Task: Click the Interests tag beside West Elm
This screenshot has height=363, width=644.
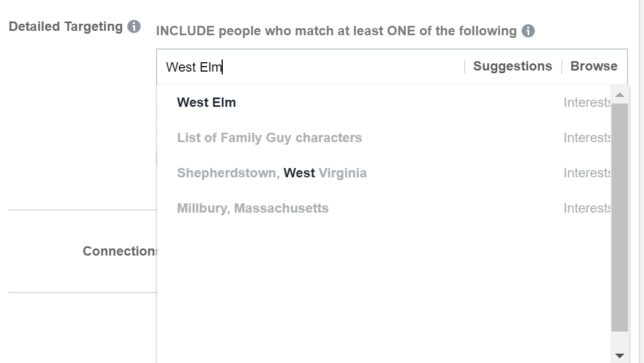Action: click(587, 102)
